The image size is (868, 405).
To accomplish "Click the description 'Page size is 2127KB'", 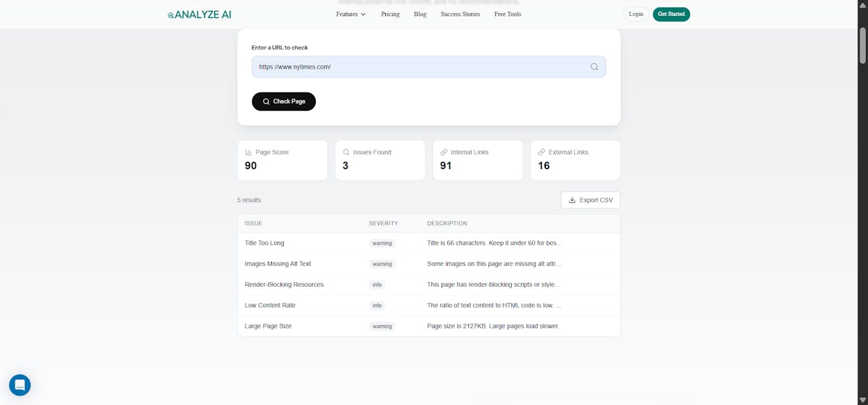I will click(493, 327).
